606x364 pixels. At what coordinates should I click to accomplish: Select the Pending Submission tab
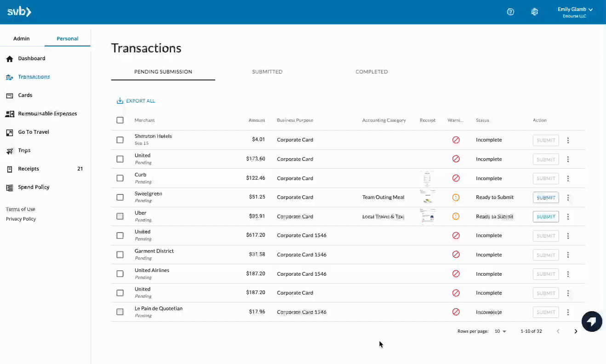(x=163, y=72)
